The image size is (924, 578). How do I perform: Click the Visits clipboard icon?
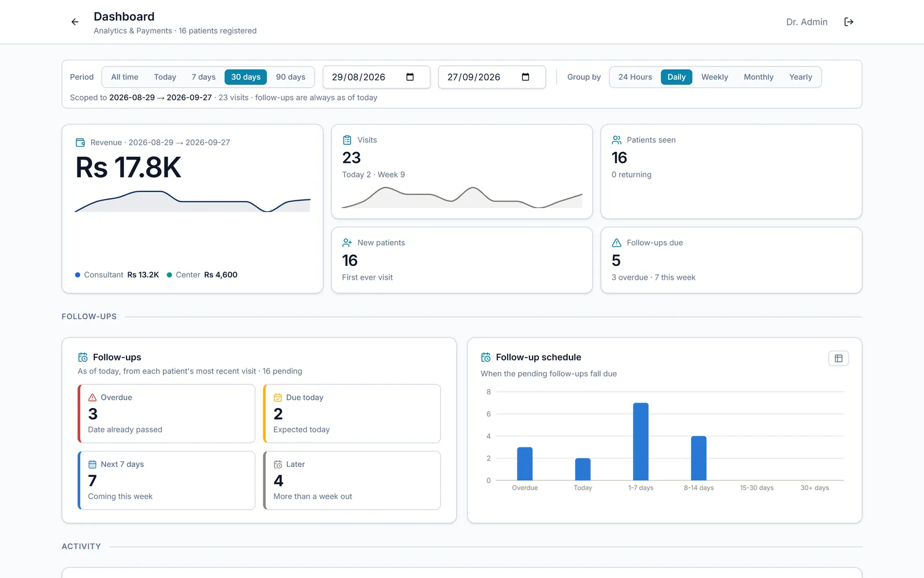click(347, 140)
